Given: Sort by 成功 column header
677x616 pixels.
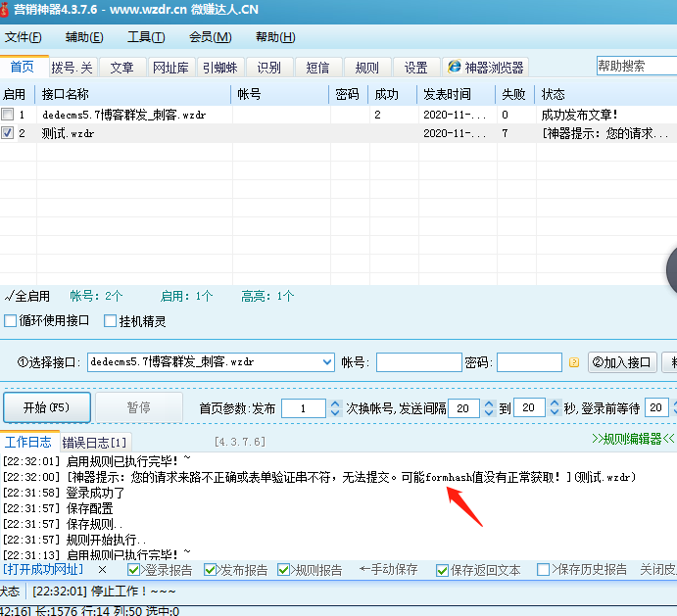Looking at the screenshot, I should tap(393, 94).
